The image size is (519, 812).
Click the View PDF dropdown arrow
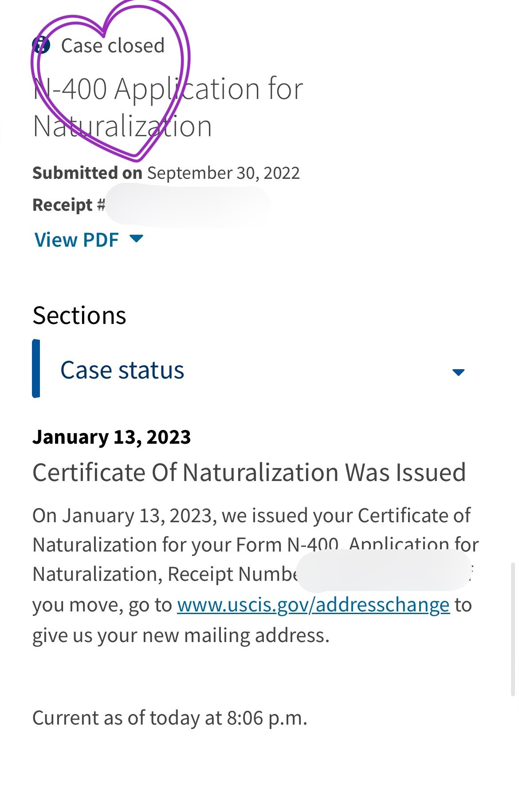[x=136, y=239]
